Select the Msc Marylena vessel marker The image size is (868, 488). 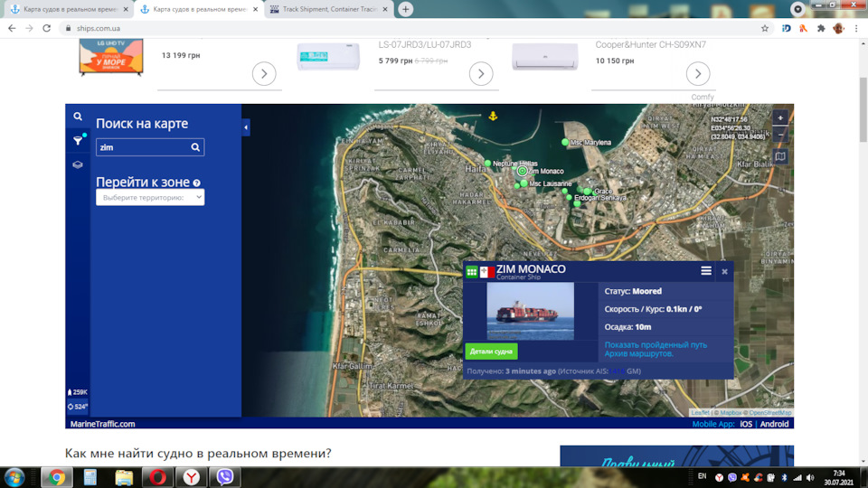pos(564,142)
